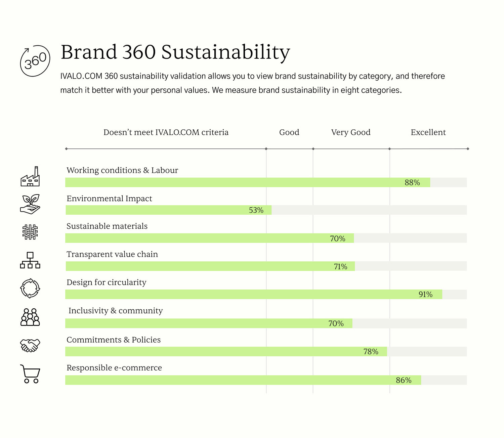
Task: Click the woven fabric Sustainable materials icon
Action: click(x=30, y=232)
